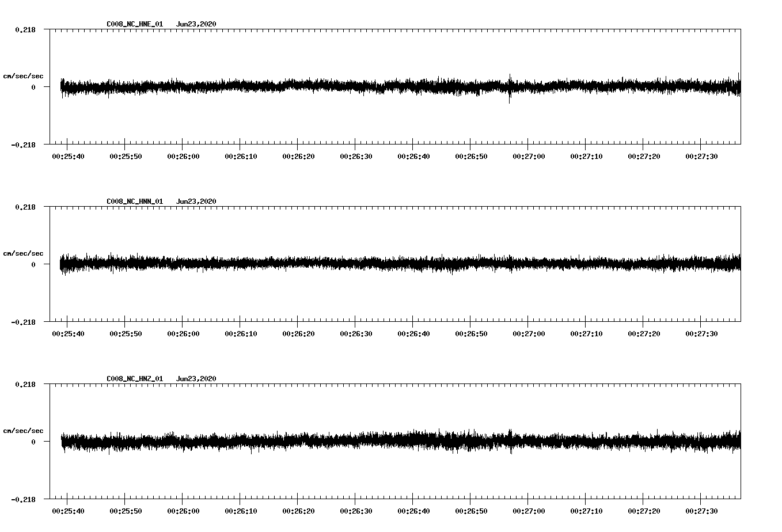Click the -0.218 lower limit on HNN plot
This screenshot has width=782, height=532.
point(23,322)
